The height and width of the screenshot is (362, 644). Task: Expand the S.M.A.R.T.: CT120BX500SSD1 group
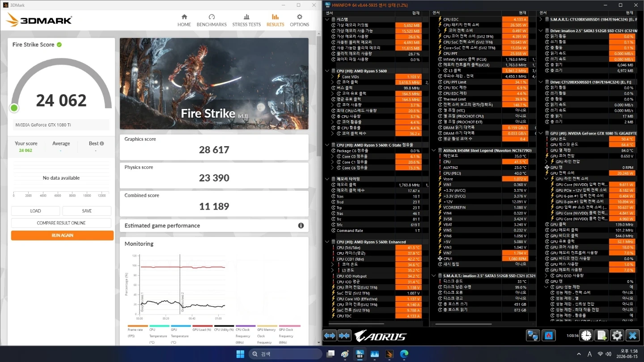click(541, 19)
